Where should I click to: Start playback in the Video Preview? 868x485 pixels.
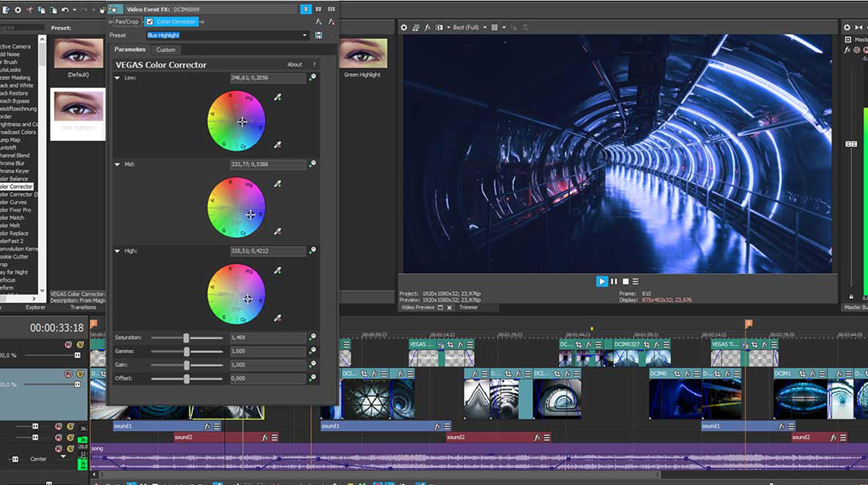602,282
